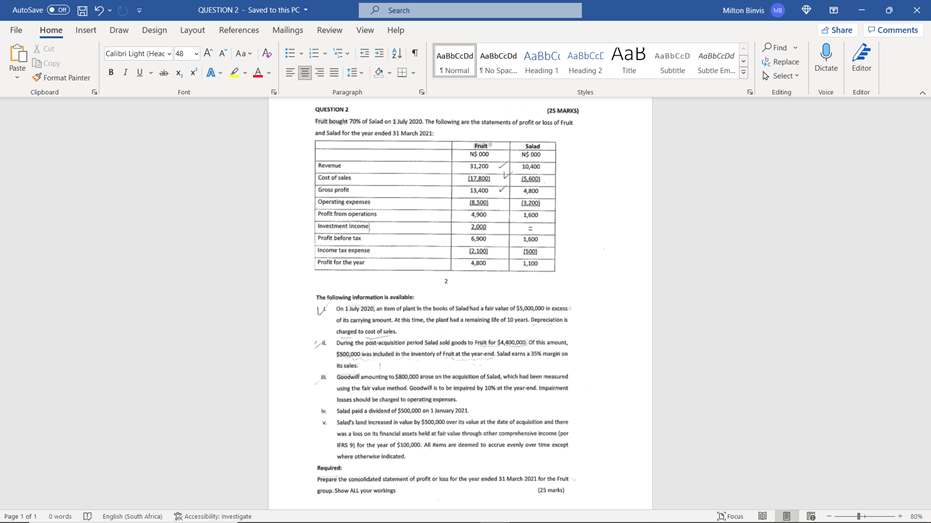This screenshot has height=523, width=931.
Task: Switch to Design tab
Action: coord(154,30)
